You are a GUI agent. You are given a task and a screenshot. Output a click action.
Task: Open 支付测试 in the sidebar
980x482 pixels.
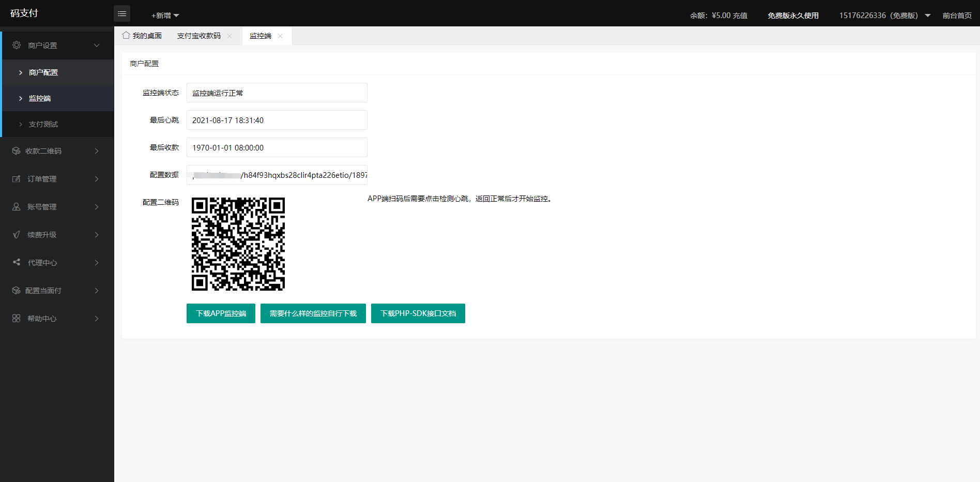pos(43,124)
